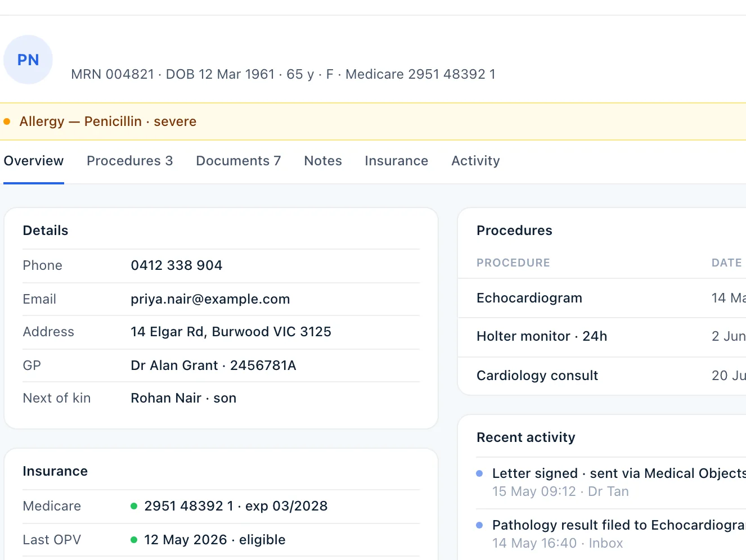Click the Recent activity heading
Image resolution: width=746 pixels, height=560 pixels.
526,437
